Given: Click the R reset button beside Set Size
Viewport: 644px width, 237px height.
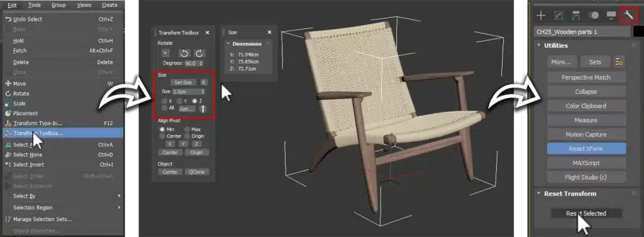Looking at the screenshot, I should click(x=204, y=82).
